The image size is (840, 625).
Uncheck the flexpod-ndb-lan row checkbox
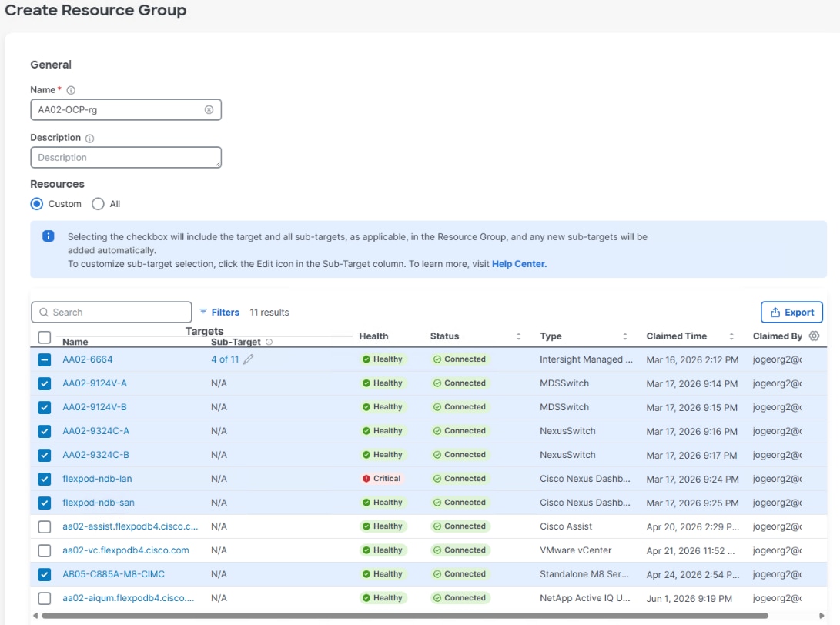click(45, 479)
